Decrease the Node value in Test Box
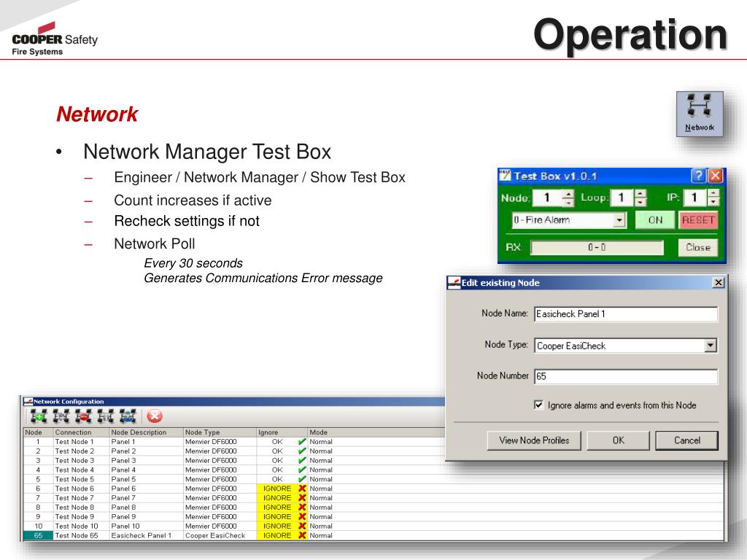Screen dimensions: 747x560 coord(568,202)
